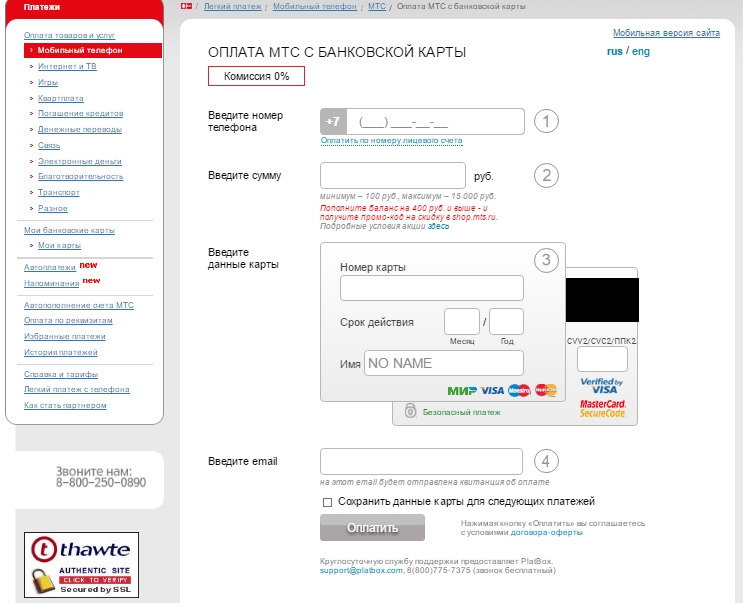Open Легкий платеж с телефона
The width and height of the screenshot is (743, 603).
[77, 389]
